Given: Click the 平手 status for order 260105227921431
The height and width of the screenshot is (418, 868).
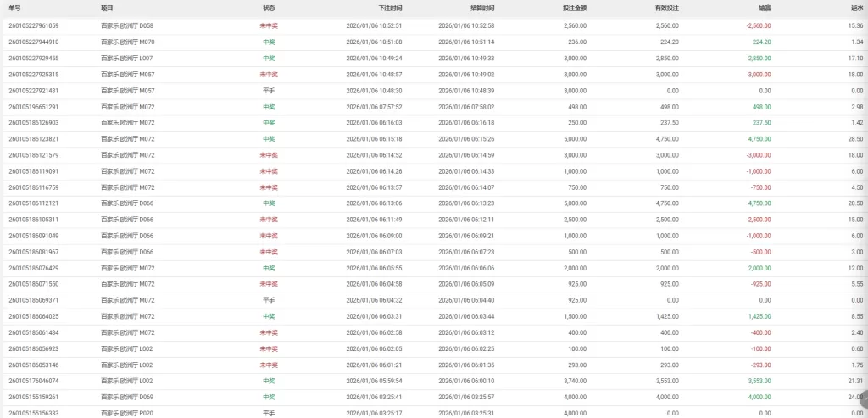Looking at the screenshot, I should 269,90.
